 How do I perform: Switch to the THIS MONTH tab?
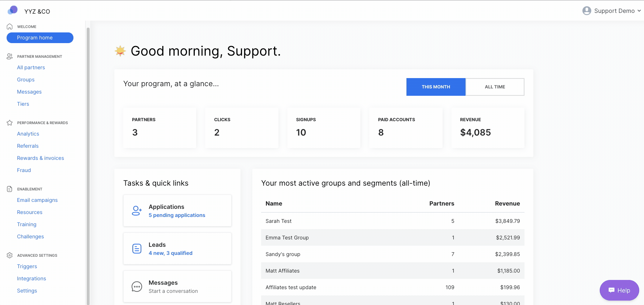tap(436, 87)
